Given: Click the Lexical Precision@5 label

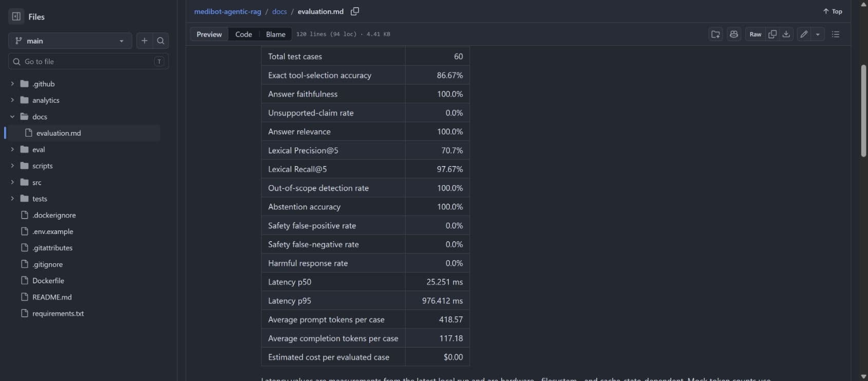Looking at the screenshot, I should click(x=303, y=151).
